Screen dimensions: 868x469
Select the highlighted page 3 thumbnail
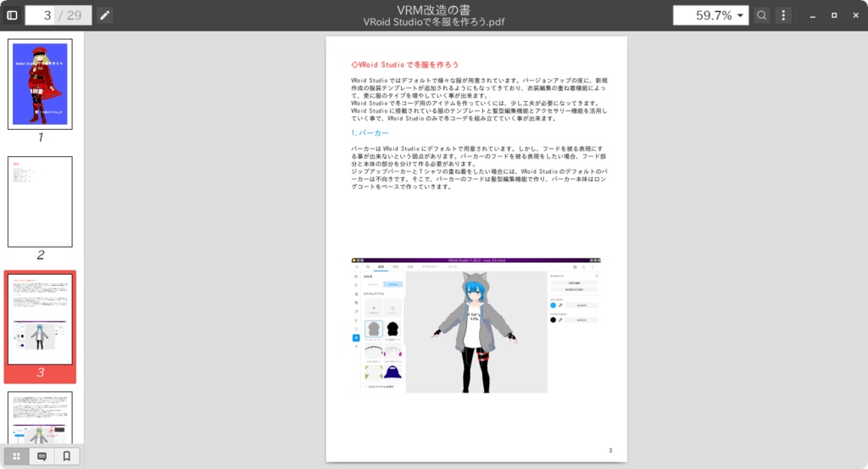(x=40, y=320)
